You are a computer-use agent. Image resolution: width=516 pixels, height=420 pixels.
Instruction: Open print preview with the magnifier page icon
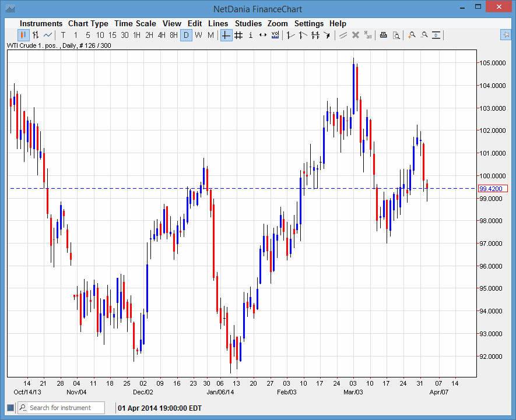coord(396,35)
